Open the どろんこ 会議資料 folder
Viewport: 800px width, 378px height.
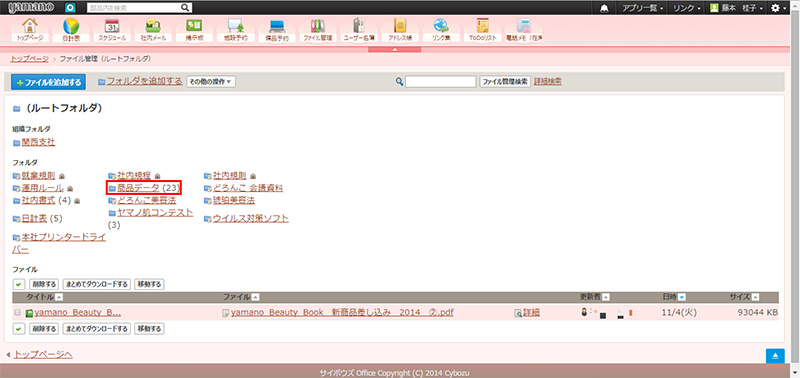248,188
